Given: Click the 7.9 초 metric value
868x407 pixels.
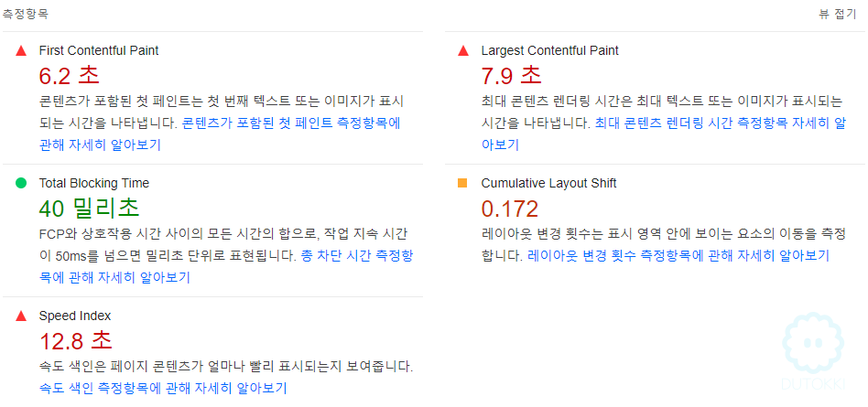Looking at the screenshot, I should point(512,76).
